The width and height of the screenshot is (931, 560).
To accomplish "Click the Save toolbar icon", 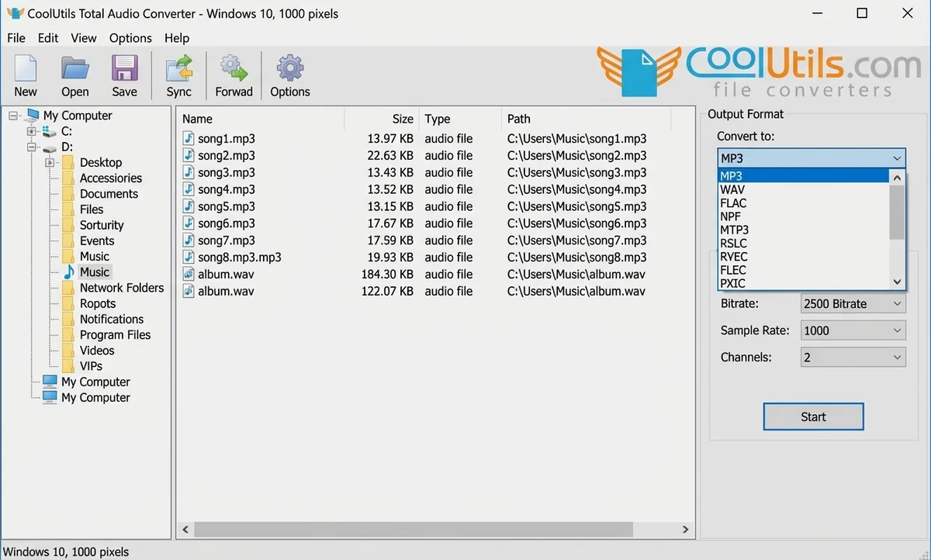I will point(124,74).
